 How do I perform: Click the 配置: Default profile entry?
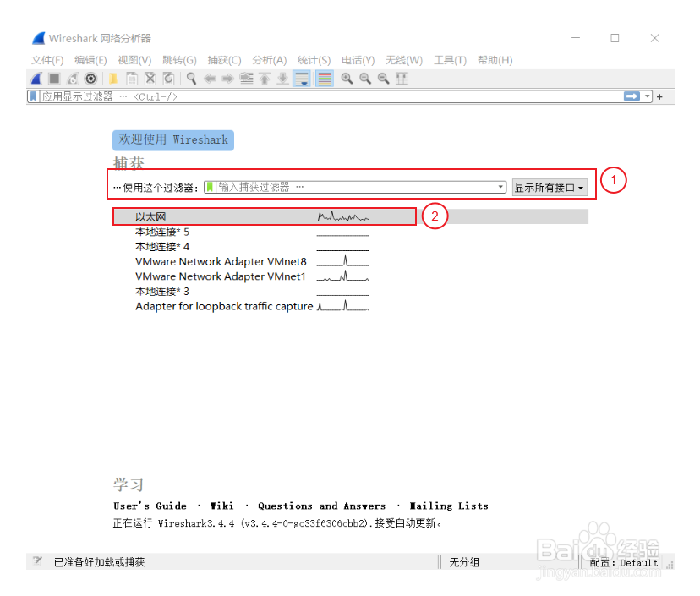tap(624, 563)
